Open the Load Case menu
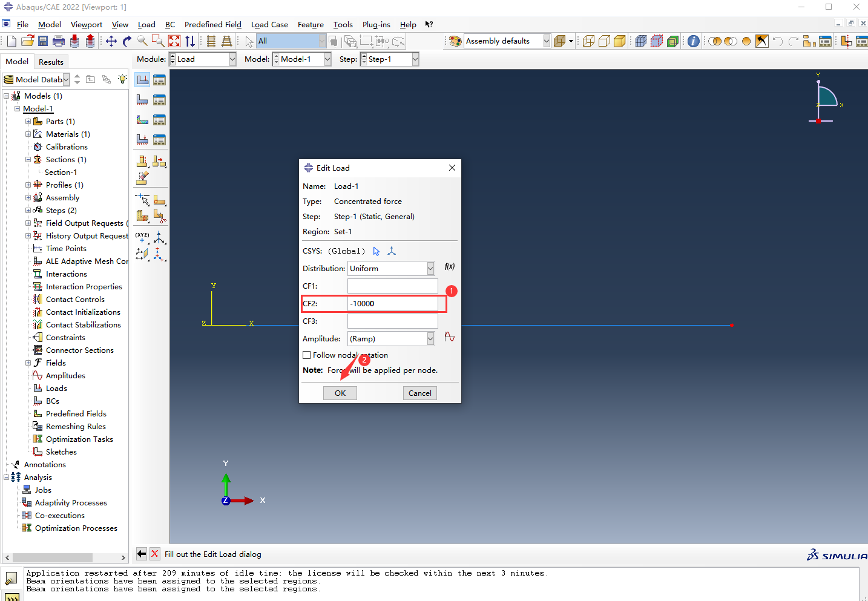The height and width of the screenshot is (601, 868). point(269,25)
